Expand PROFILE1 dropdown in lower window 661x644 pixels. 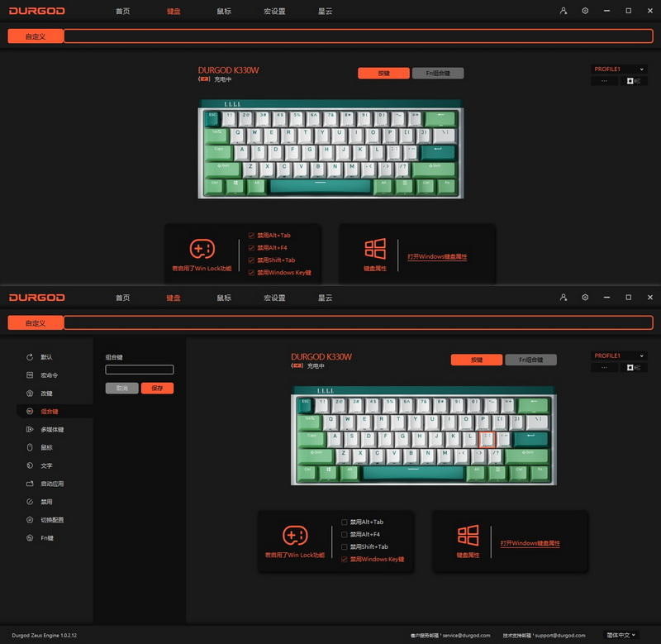pyautogui.click(x=619, y=356)
